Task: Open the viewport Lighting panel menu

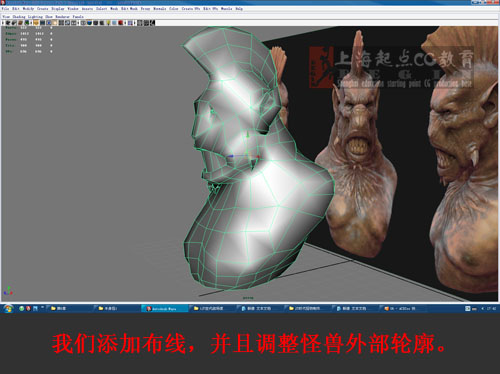Action: (35, 17)
